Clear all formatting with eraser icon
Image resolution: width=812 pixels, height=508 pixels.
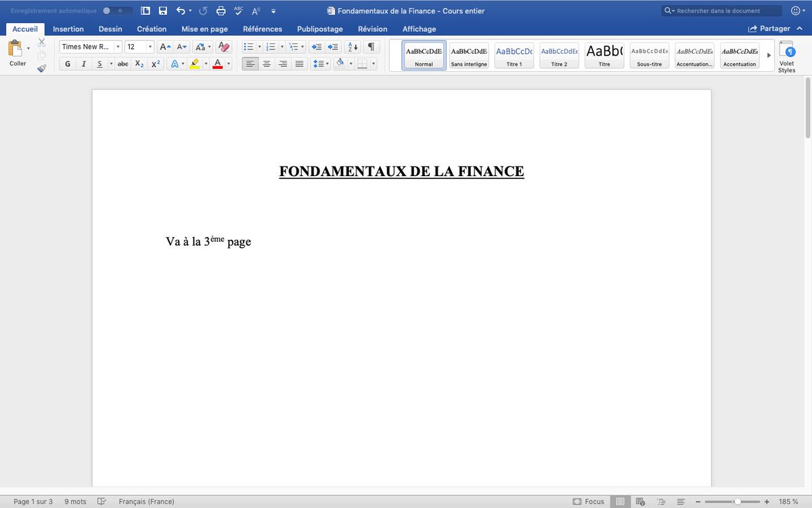click(225, 47)
